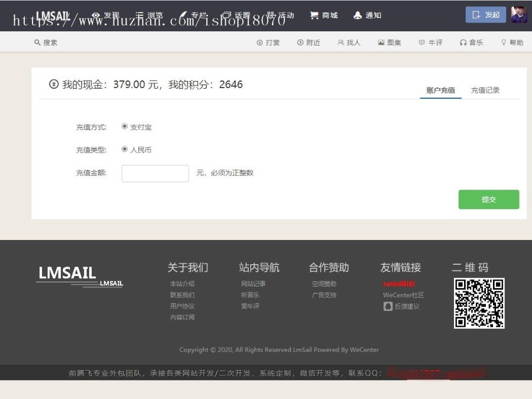Screen dimensions: 532x399
Task: Open 打赏 reward icon in sub-navigation
Action: coord(259,43)
